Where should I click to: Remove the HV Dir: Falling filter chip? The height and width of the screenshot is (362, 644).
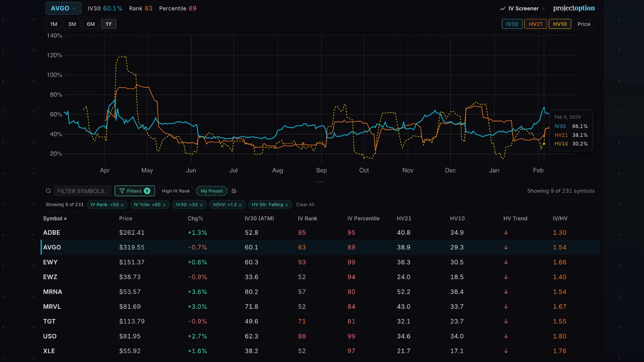click(x=286, y=205)
